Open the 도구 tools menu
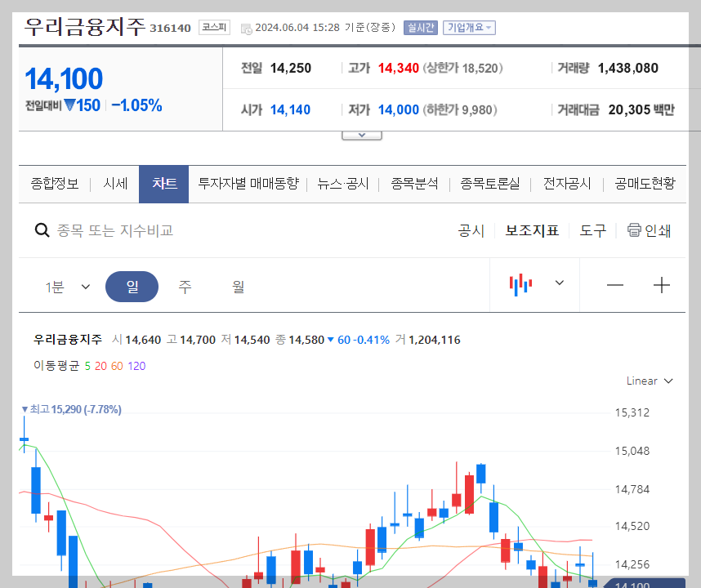 (x=593, y=230)
